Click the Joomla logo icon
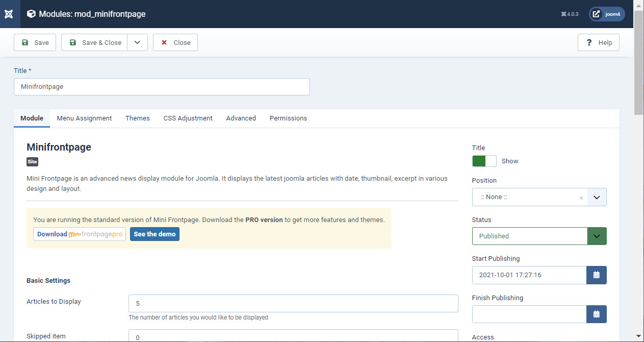644x342 pixels. 9,14
